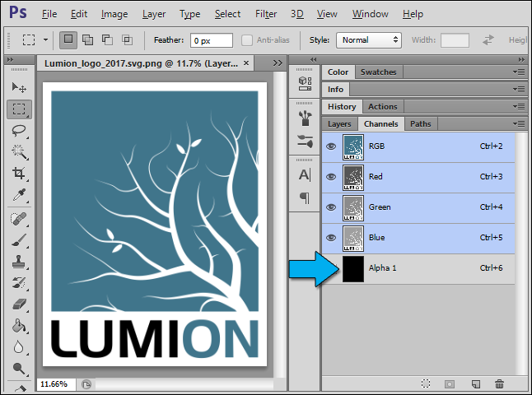Open the Style dropdown set to Normal
This screenshot has width=532, height=395.
pos(371,39)
